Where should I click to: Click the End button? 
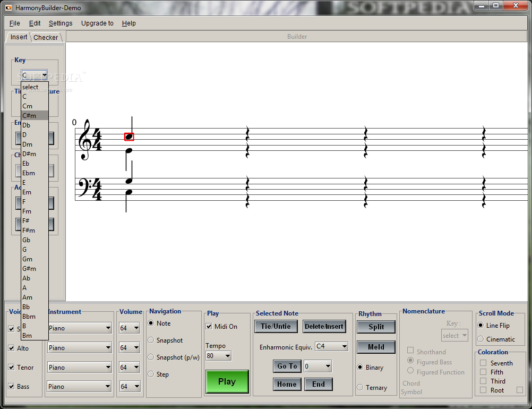pos(319,384)
